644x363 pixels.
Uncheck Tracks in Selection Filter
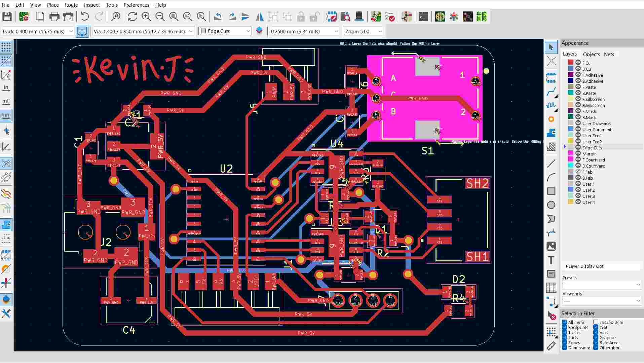[565, 332]
